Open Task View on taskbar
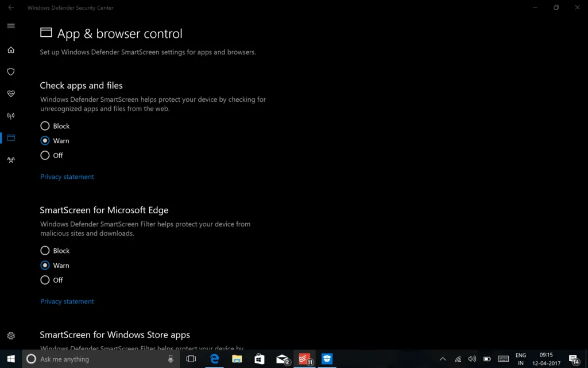Viewport: 588px width, 368px height. click(191, 359)
